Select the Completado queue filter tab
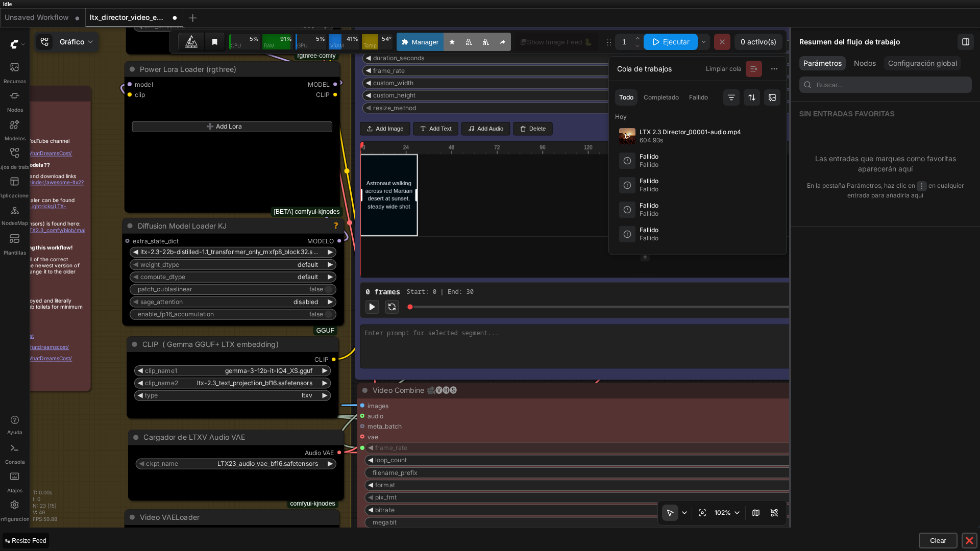980x551 pixels. click(x=661, y=97)
